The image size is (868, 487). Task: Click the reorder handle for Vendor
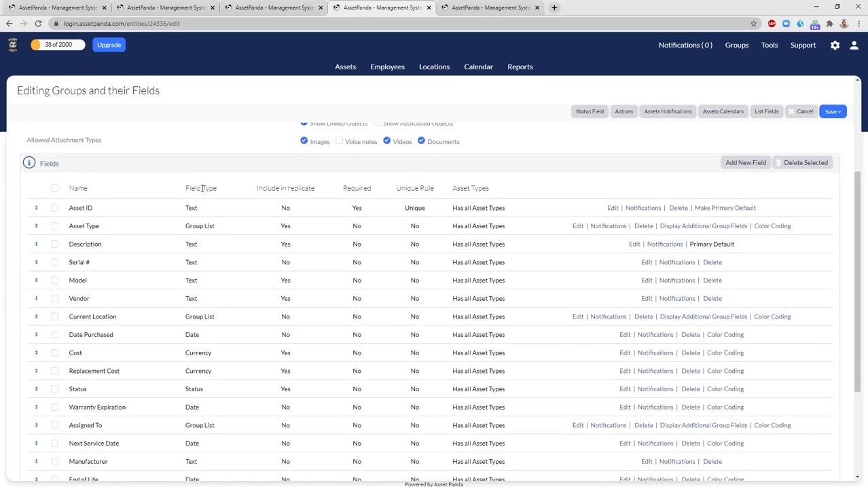[37, 298]
